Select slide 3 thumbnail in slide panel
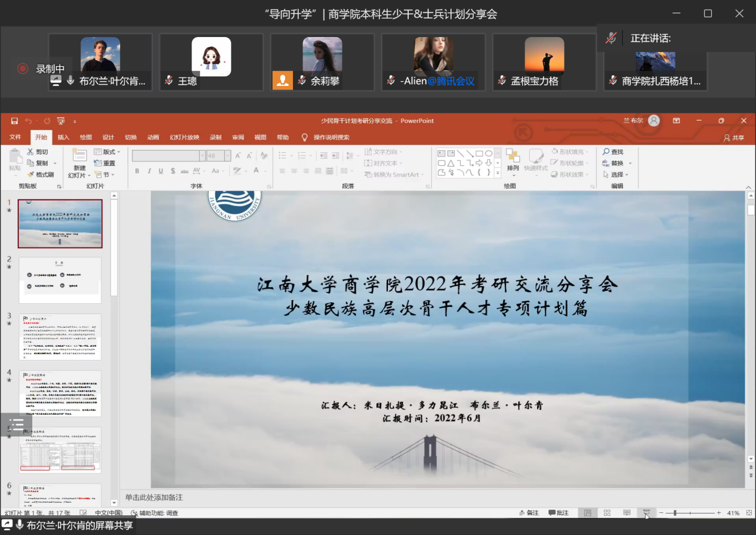This screenshot has width=756, height=535. point(60,337)
